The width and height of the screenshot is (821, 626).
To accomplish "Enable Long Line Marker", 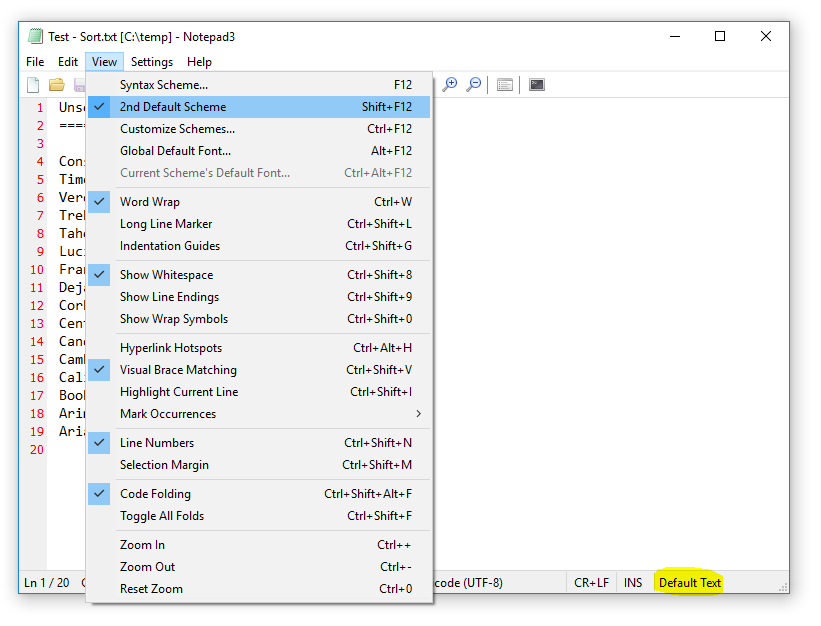I will (259, 224).
